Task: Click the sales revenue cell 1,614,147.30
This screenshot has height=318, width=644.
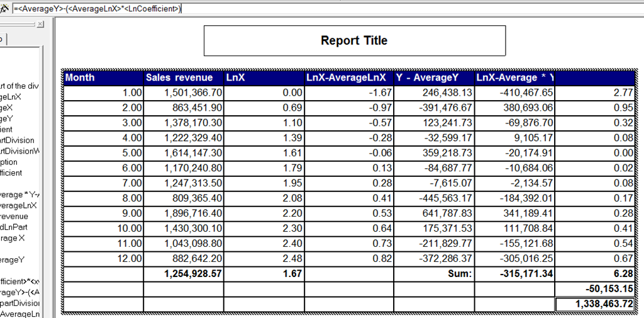Action: (x=183, y=153)
